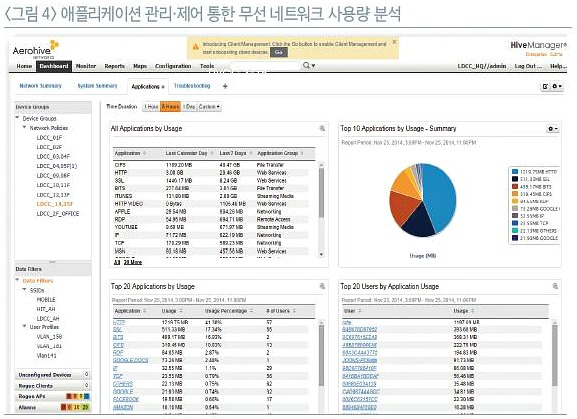This screenshot has height=419, width=577.
Task: Select the MOBILE SSID filter
Action: tap(46, 299)
